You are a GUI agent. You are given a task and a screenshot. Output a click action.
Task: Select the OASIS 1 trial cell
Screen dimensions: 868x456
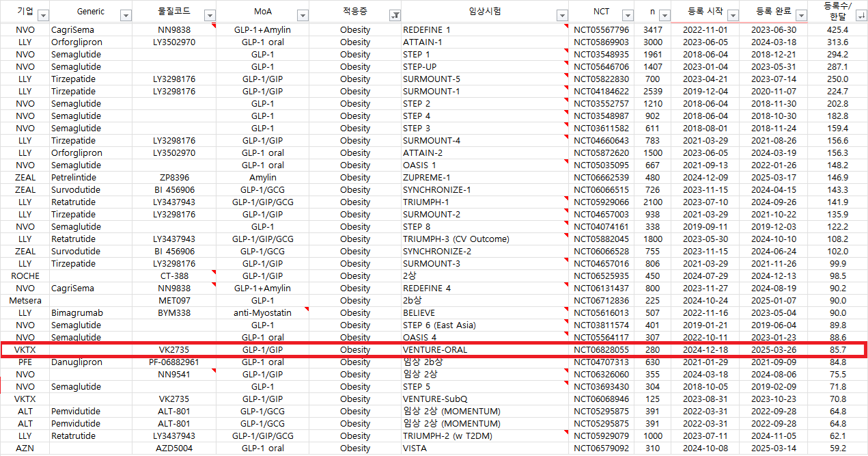click(x=486, y=165)
